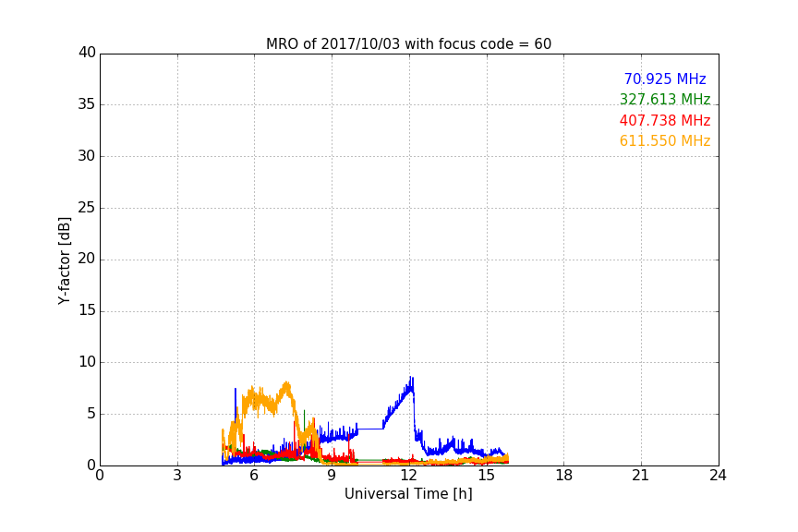Click the 'Y-factor [dB]' axis label
This screenshot has width=798, height=532.
pyautogui.click(x=64, y=260)
